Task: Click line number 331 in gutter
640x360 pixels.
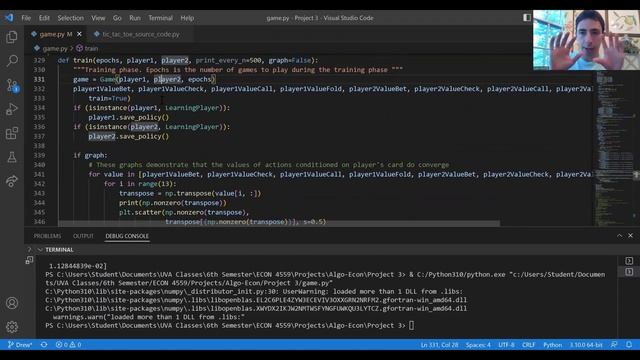Action: coord(39,80)
